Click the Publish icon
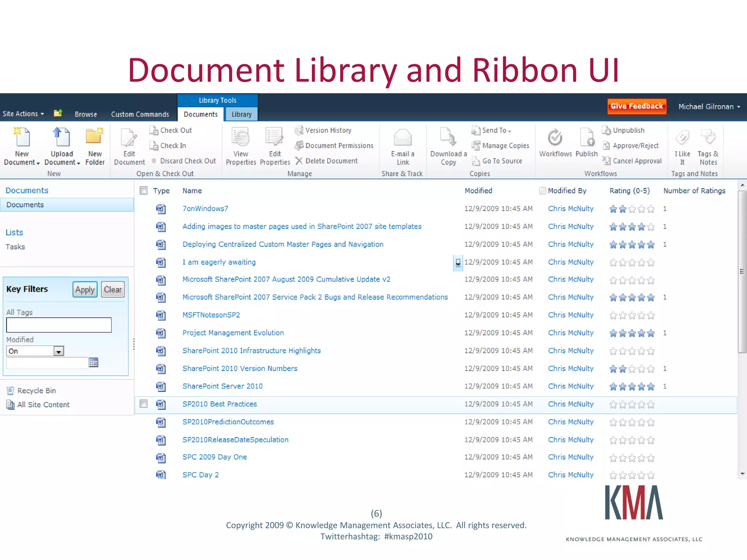 pyautogui.click(x=587, y=138)
